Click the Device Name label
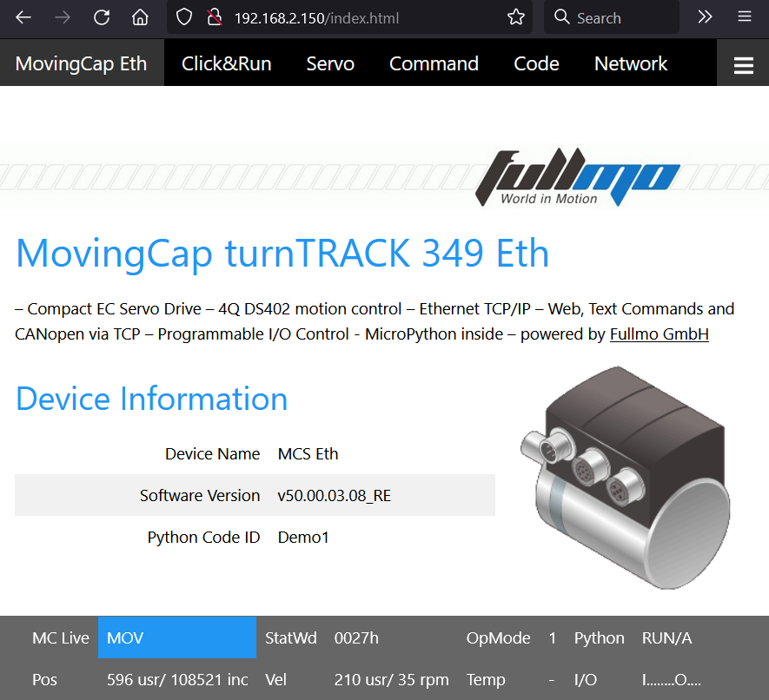 pos(212,454)
